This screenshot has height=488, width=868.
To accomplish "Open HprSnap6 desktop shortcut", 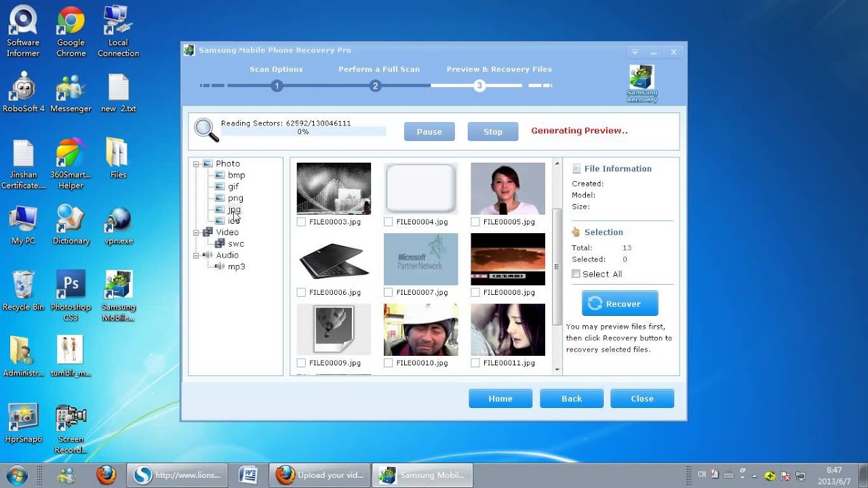I will pyautogui.click(x=23, y=424).
